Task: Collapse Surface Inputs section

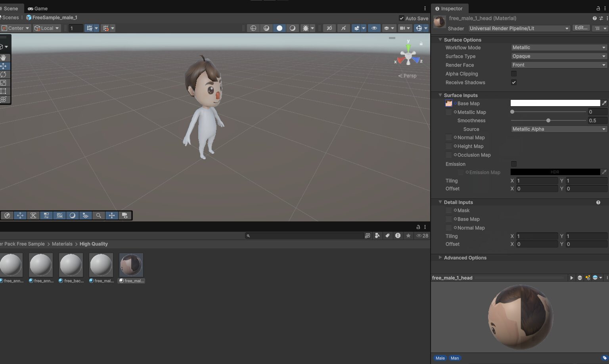Action: 440,95
